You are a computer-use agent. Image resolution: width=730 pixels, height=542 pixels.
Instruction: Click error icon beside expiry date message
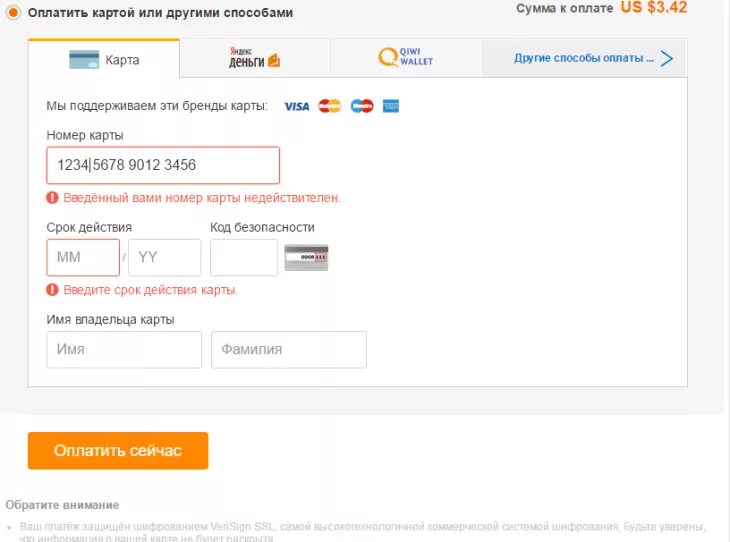(x=53, y=290)
